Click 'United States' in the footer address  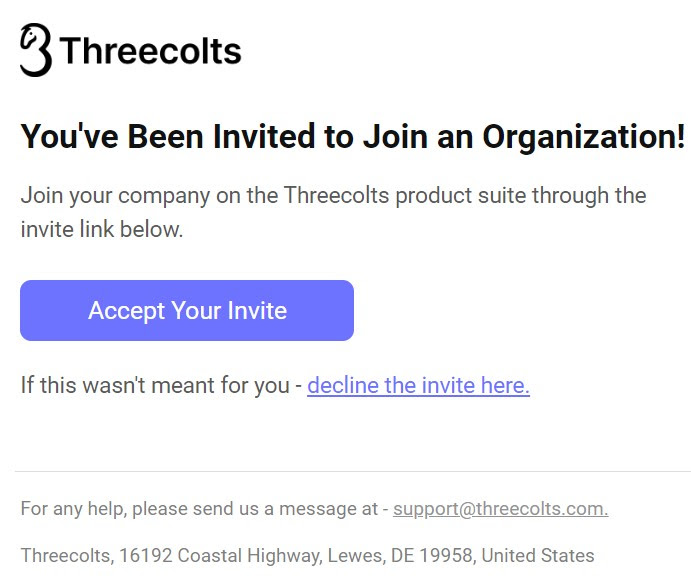pyautogui.click(x=538, y=556)
